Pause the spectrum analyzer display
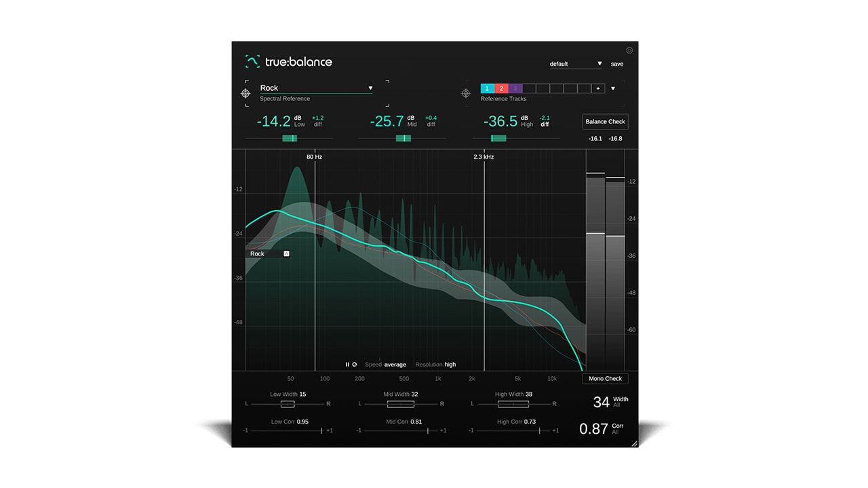This screenshot has width=868, height=488. 347,365
